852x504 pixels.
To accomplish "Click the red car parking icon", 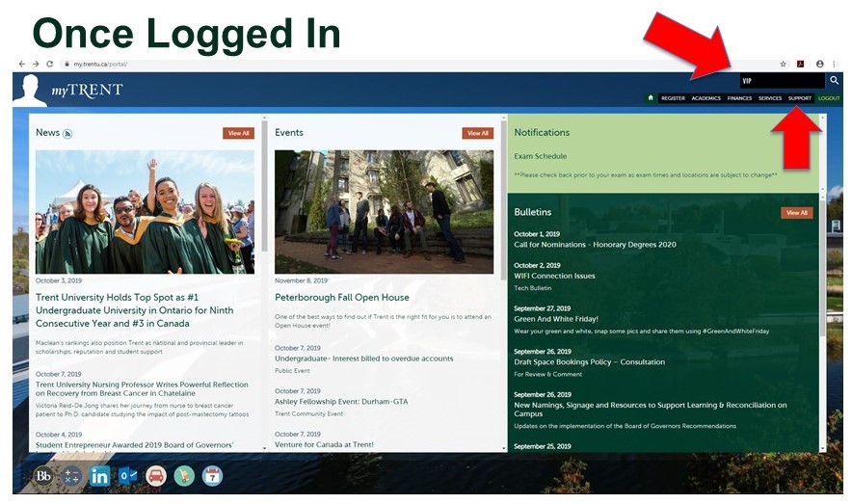I will click(x=156, y=476).
